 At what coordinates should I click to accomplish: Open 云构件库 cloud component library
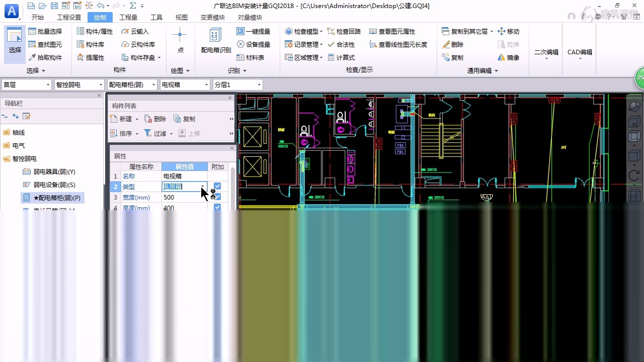138,44
